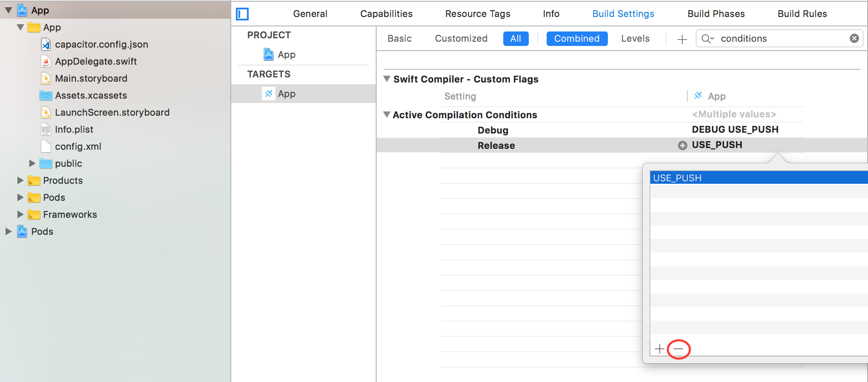This screenshot has width=868, height=382.
Task: Open capacitor.config.json file
Action: (x=101, y=45)
